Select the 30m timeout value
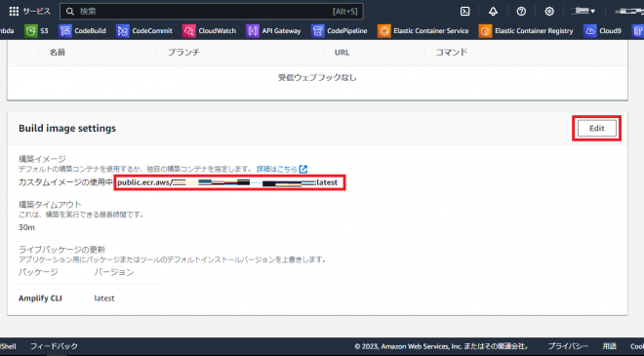 pyautogui.click(x=26, y=227)
